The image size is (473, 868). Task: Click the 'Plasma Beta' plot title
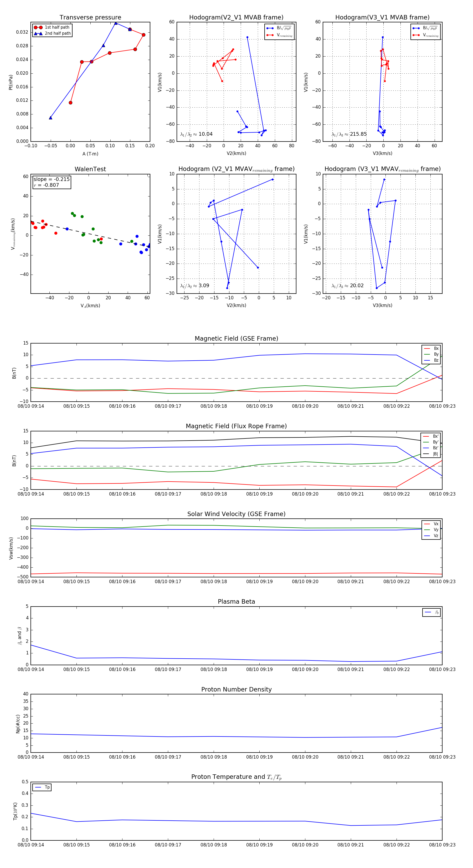tap(236, 602)
